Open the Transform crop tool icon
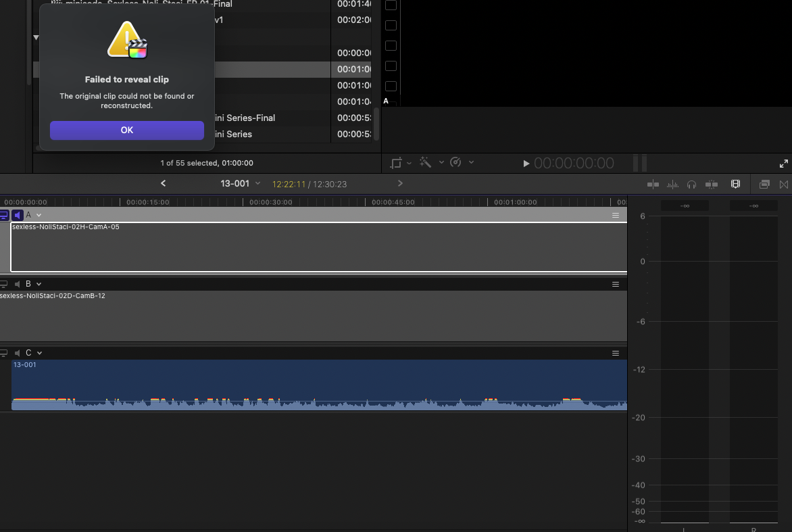Image resolution: width=792 pixels, height=532 pixels. point(396,163)
